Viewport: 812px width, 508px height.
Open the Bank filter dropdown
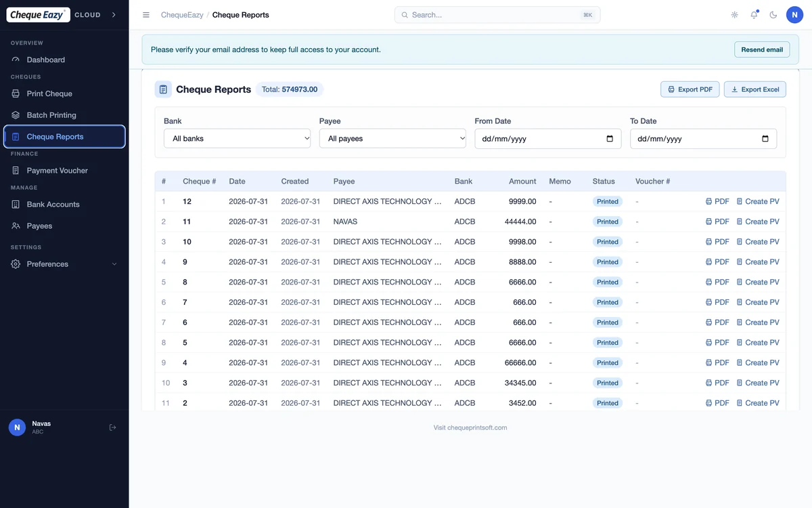237,138
